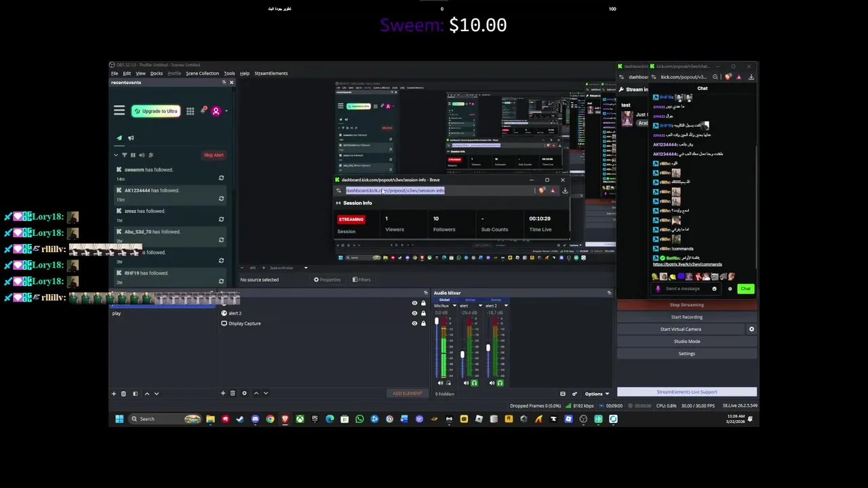
Task: Move selected source down
Action: coord(265,393)
